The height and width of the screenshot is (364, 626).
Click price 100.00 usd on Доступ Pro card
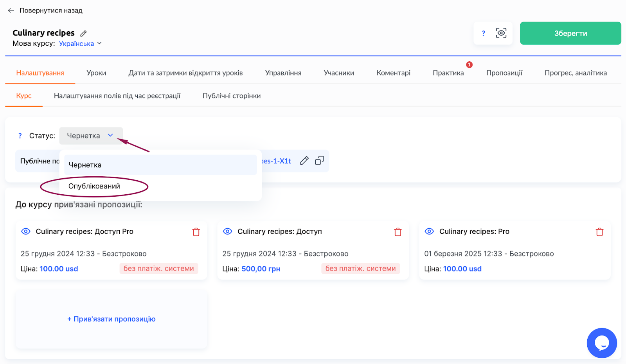(x=59, y=269)
